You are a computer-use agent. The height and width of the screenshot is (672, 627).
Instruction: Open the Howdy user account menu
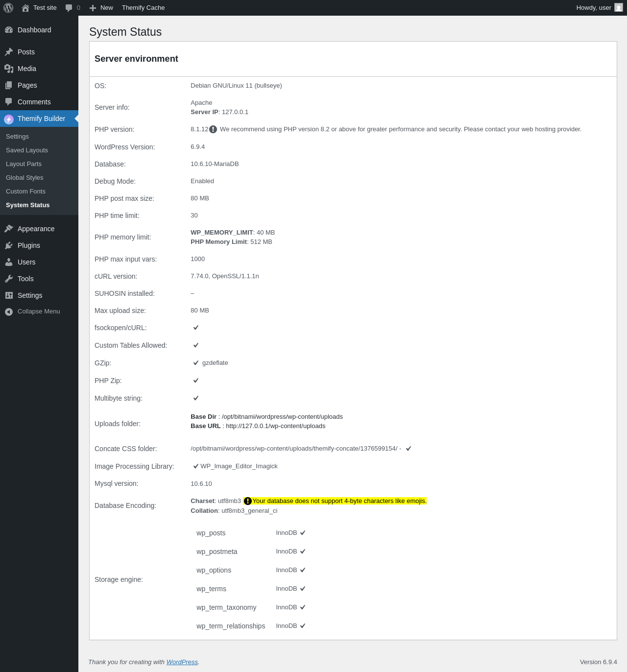click(594, 8)
